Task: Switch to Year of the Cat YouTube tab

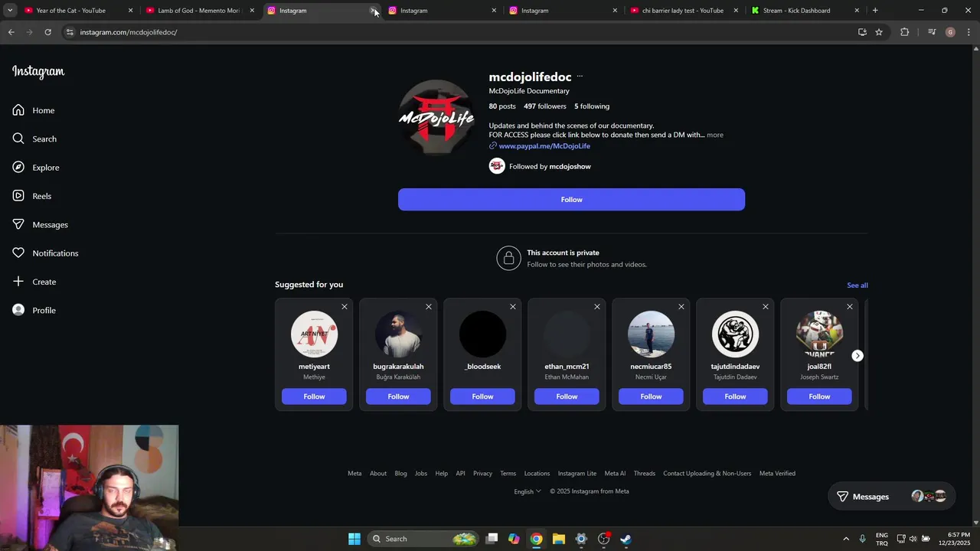Action: (78, 11)
